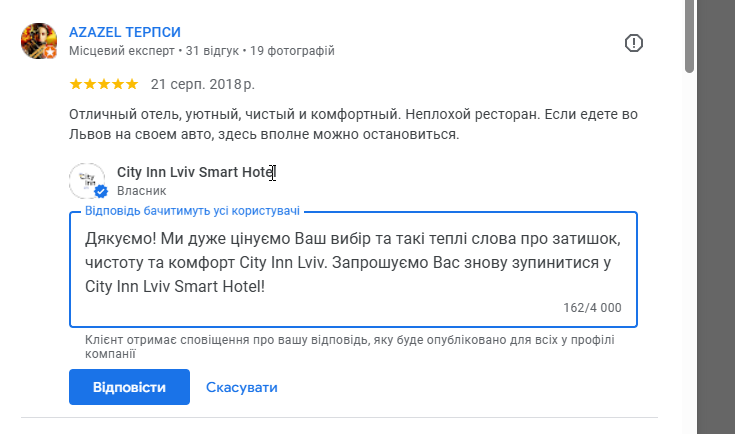Click the vertical scrollbar thumb
Viewport: 735px width, 434px height.
(x=689, y=36)
